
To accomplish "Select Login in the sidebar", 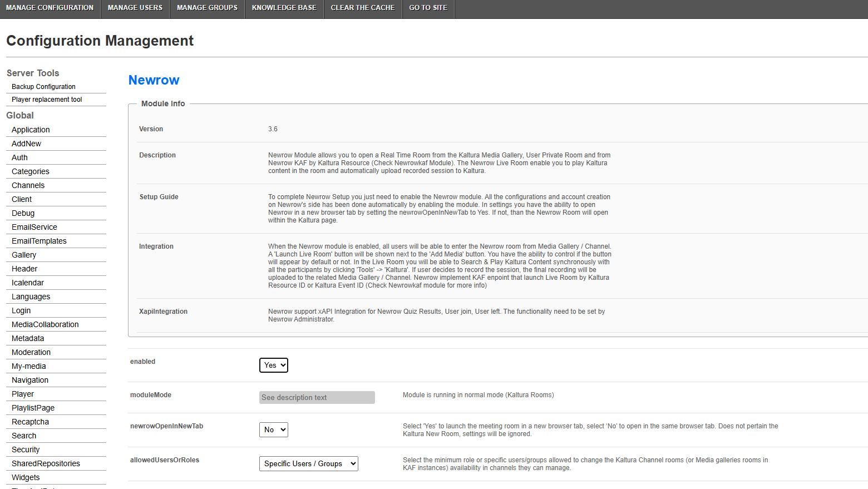I will click(21, 310).
